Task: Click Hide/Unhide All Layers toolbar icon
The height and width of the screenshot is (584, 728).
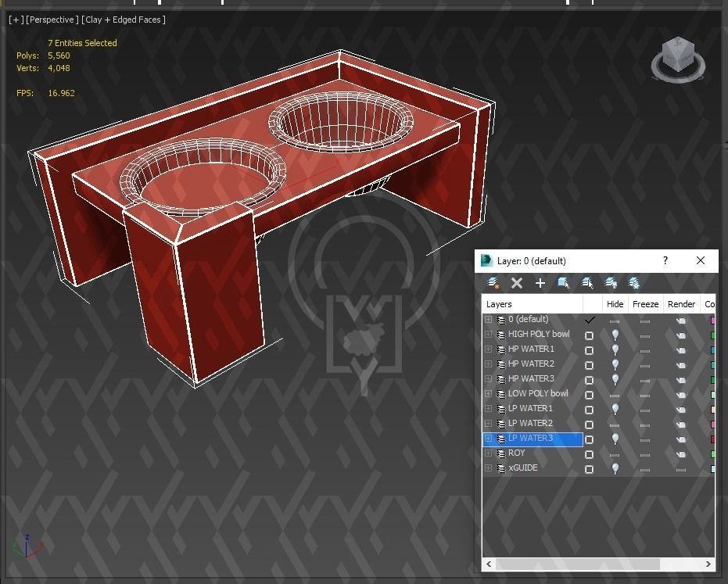Action: pyautogui.click(x=611, y=283)
